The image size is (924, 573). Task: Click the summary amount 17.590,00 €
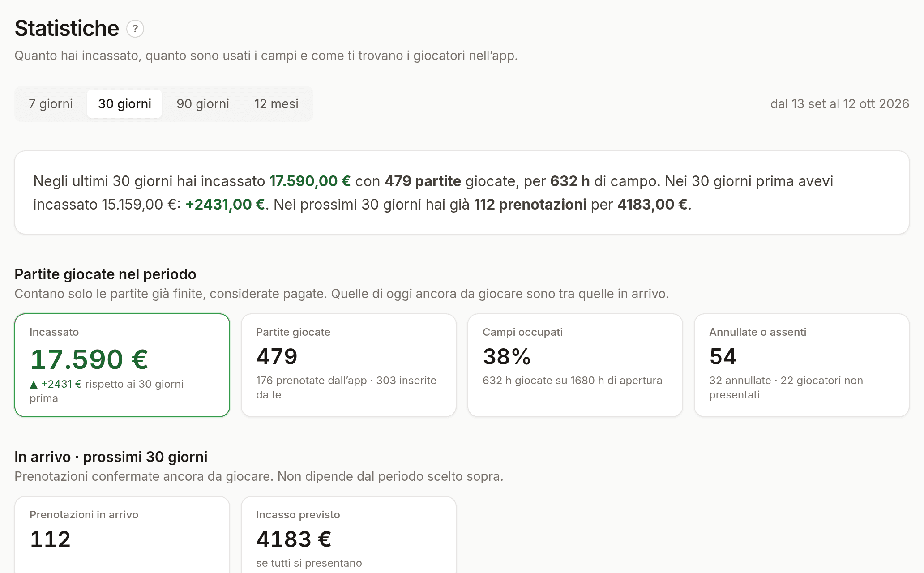pyautogui.click(x=310, y=181)
